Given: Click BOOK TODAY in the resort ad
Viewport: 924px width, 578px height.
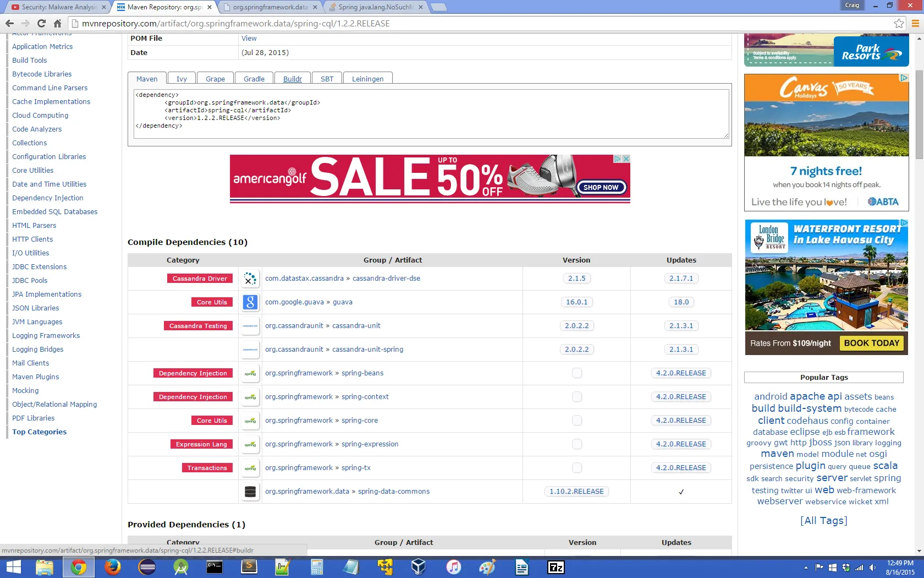Looking at the screenshot, I should click(871, 343).
